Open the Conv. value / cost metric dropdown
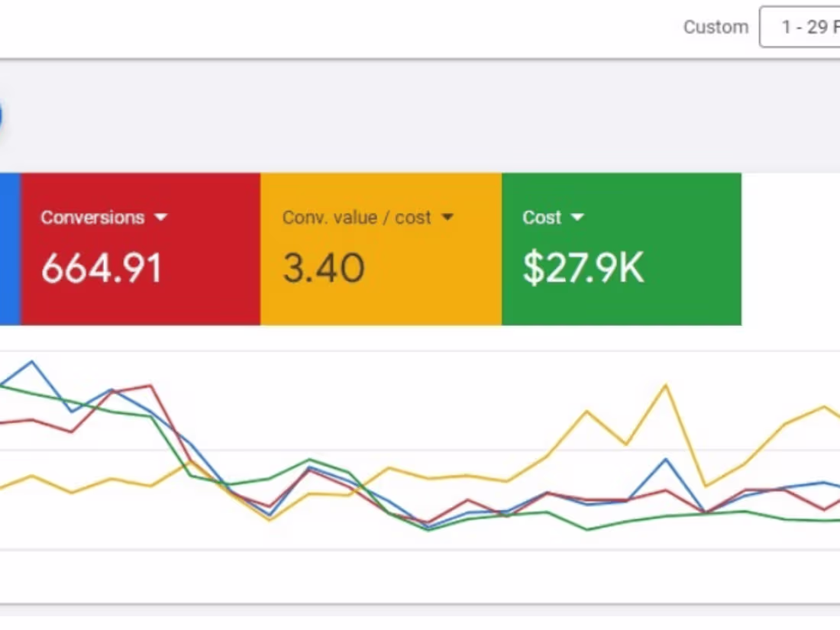 pos(447,217)
